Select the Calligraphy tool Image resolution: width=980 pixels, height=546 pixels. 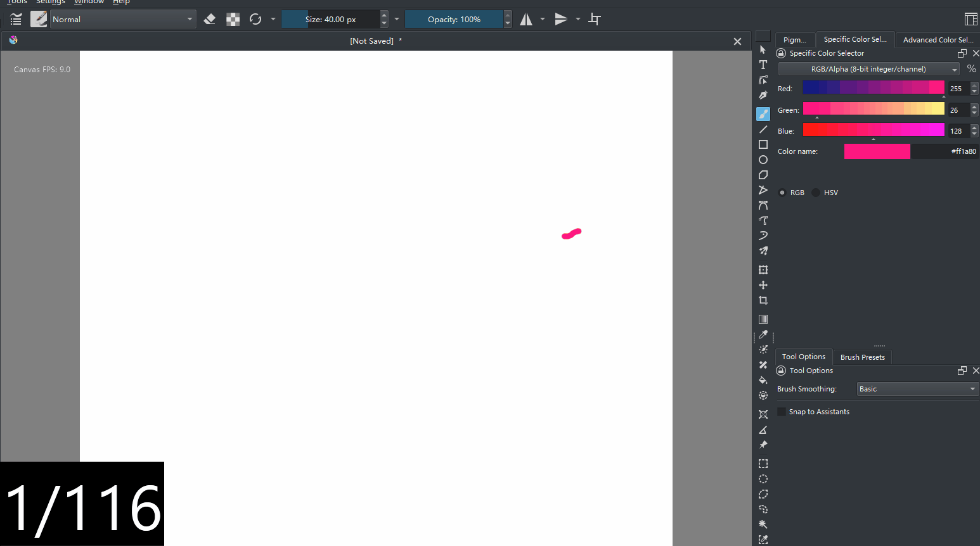pos(763,95)
